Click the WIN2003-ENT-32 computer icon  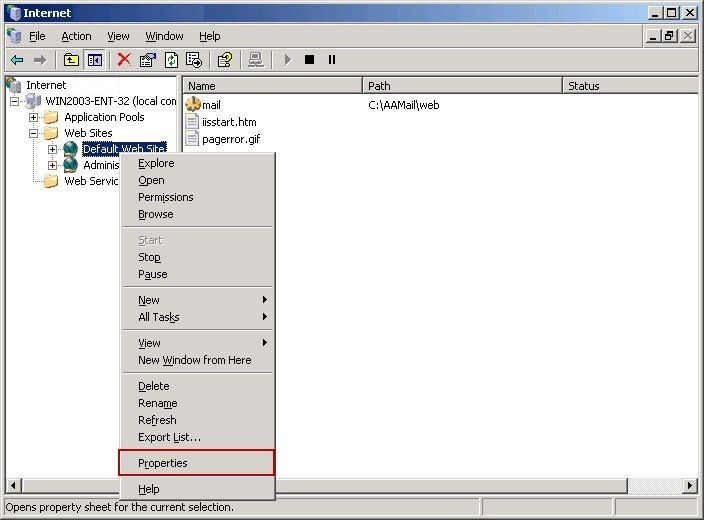pyautogui.click(x=33, y=101)
